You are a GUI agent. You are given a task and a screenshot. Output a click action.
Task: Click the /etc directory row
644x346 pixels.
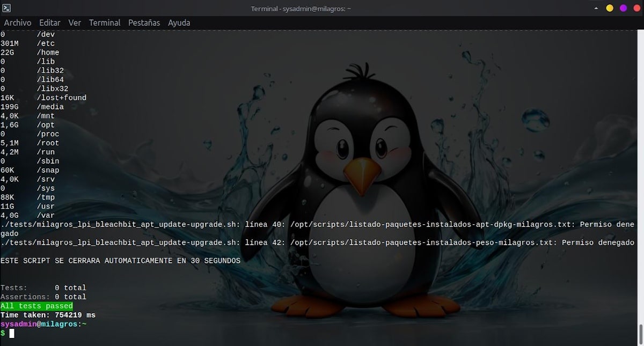(28, 43)
